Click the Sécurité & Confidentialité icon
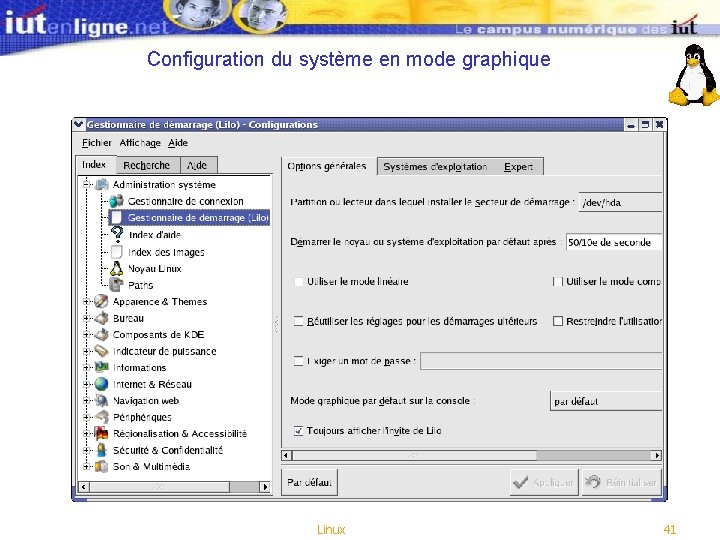720x540 pixels. 101,450
